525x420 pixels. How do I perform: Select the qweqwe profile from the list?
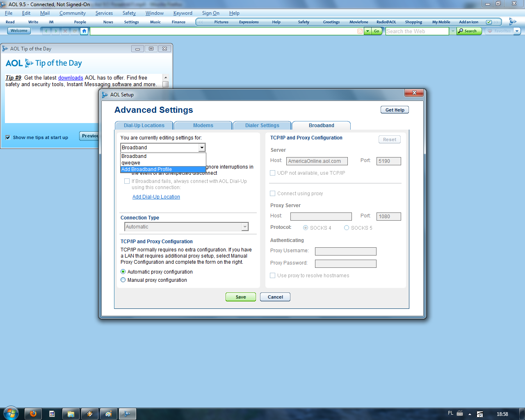point(163,163)
